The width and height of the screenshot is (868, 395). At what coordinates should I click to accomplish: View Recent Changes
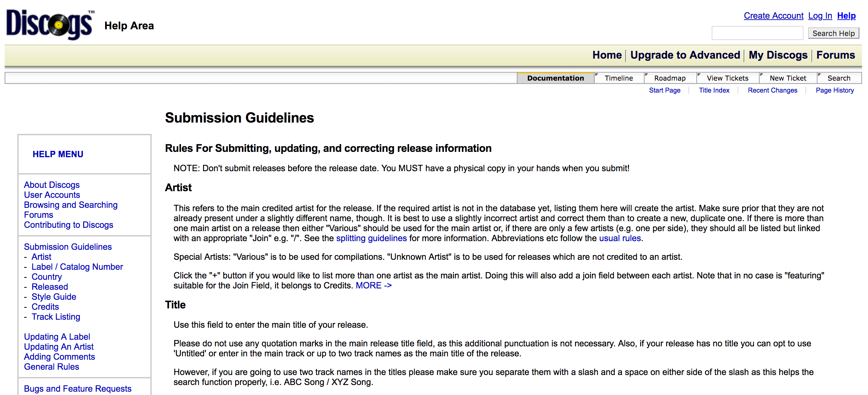point(773,90)
